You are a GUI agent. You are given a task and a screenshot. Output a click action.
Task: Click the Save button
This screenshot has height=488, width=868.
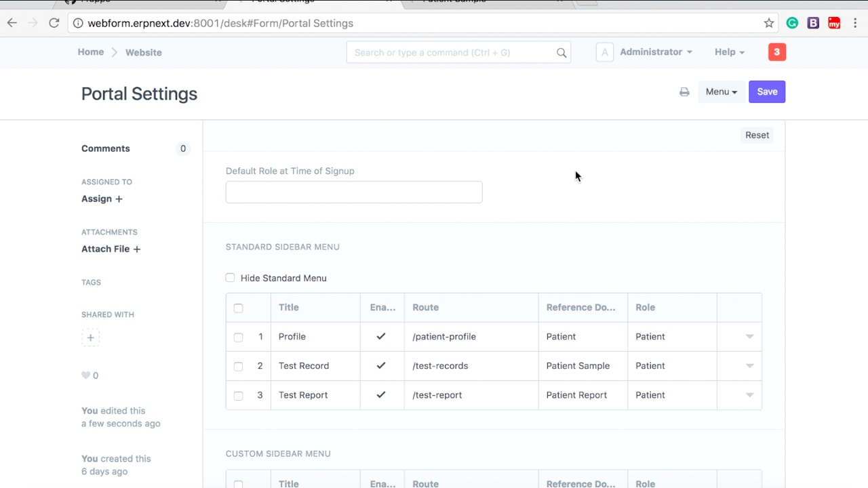767,92
